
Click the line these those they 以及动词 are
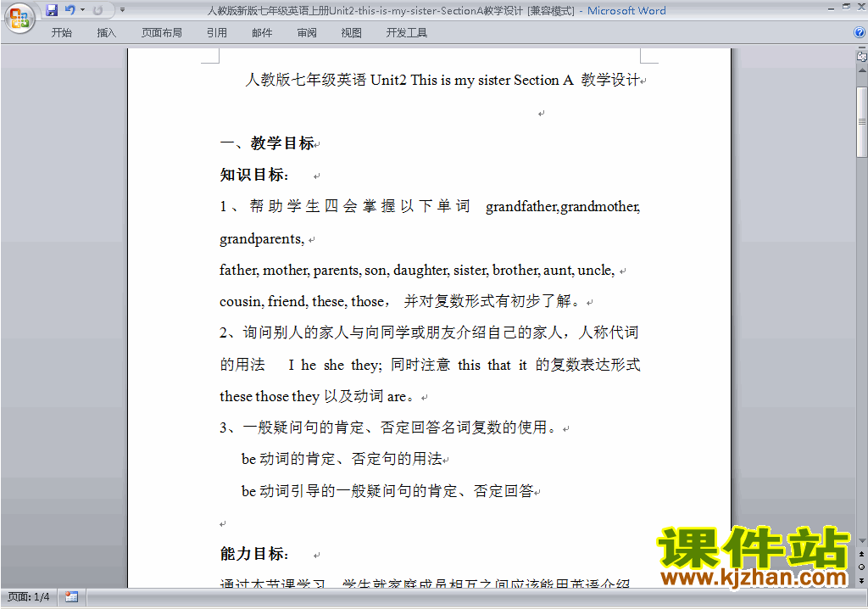[x=317, y=396]
